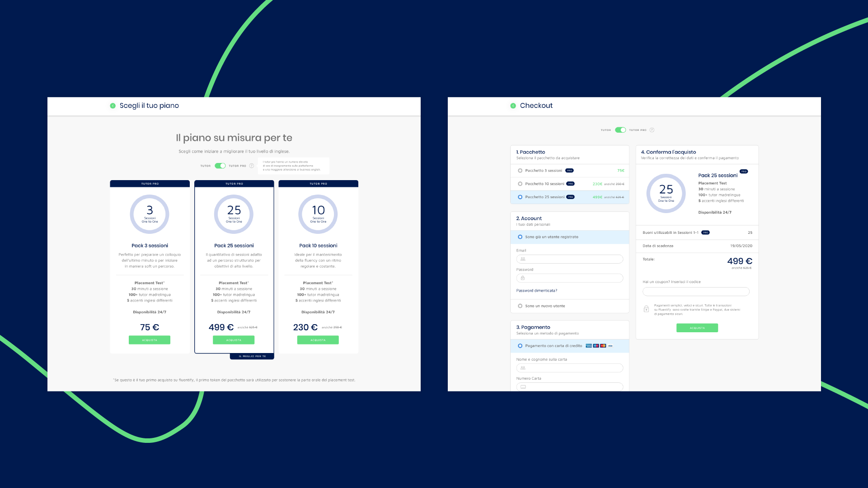Viewport: 868px width, 488px height.
Task: Click the 10 Sessioni circle on the plan card
Action: click(318, 214)
